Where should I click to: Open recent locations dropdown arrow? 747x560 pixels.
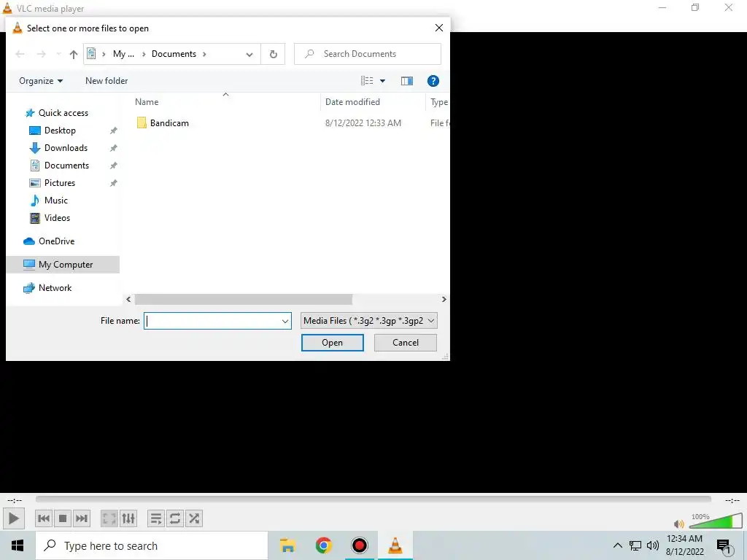point(58,54)
